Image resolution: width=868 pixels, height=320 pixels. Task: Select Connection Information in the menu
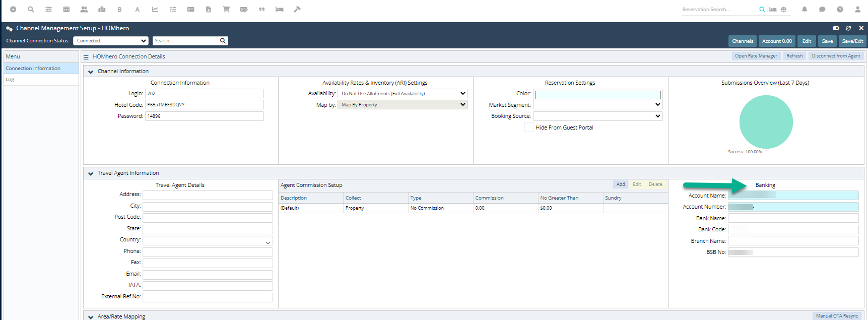coord(33,69)
